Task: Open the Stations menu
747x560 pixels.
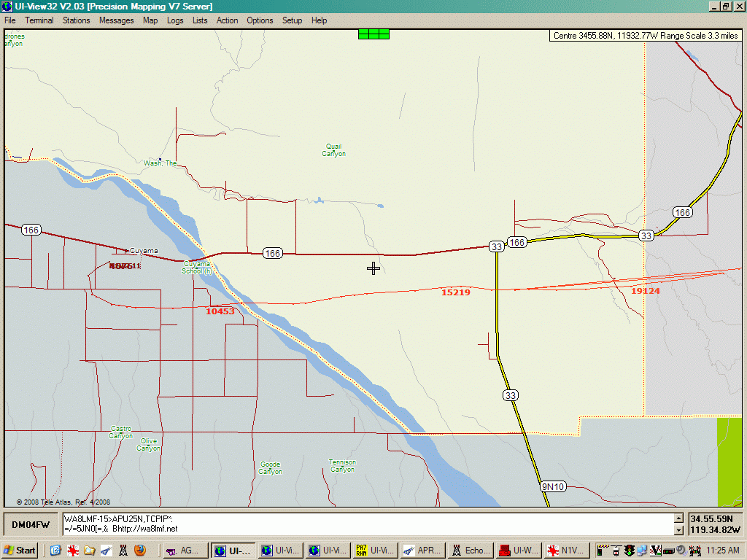Action: coord(76,20)
